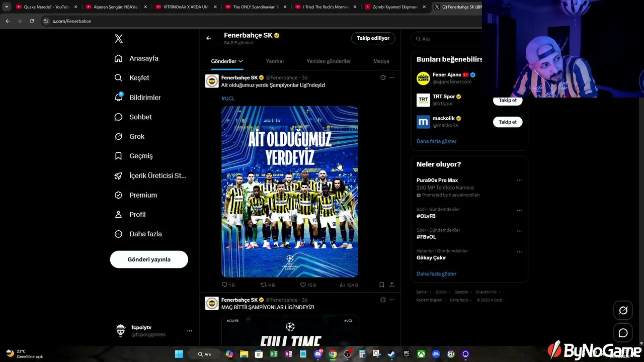Reply to the 'Ait olduğumuz yerde' post
The height and width of the screenshot is (362, 644).
228,285
